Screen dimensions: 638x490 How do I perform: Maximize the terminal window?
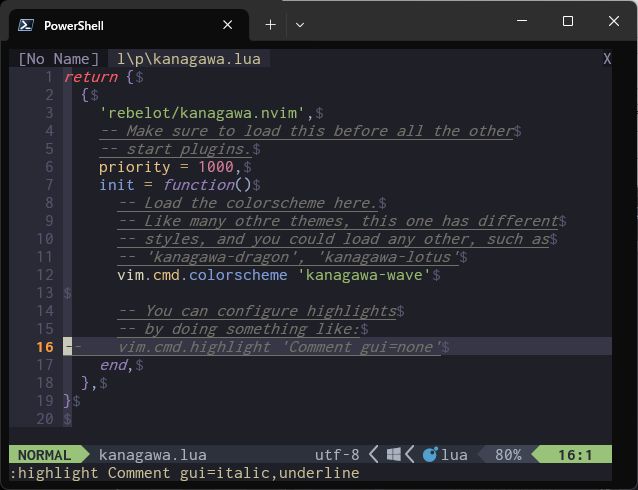[x=567, y=22]
